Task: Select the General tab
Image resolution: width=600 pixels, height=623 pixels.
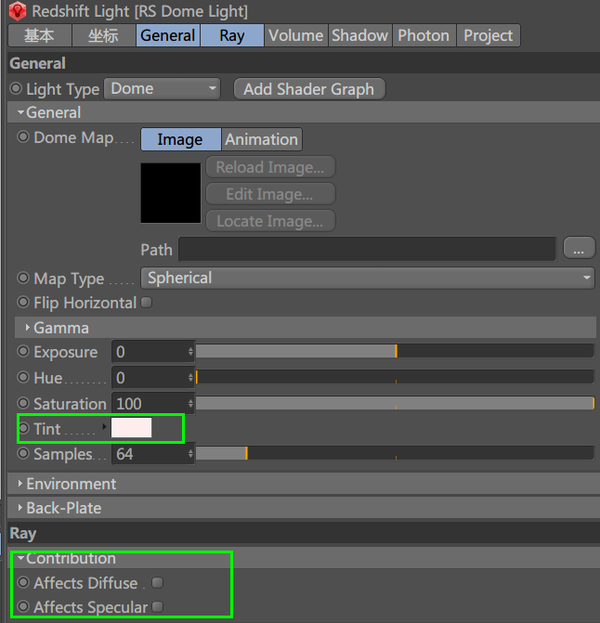Action: point(168,35)
